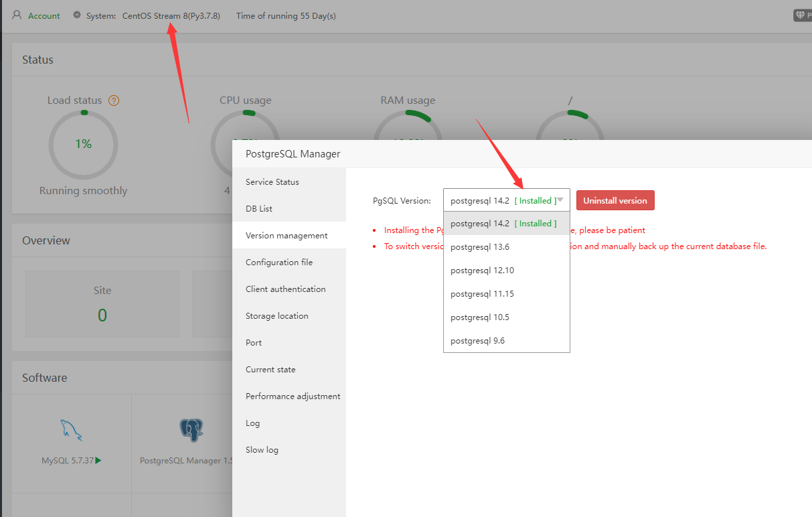Viewport: 812px width, 517px height.
Task: Open the Service Status tab
Action: 289,182
